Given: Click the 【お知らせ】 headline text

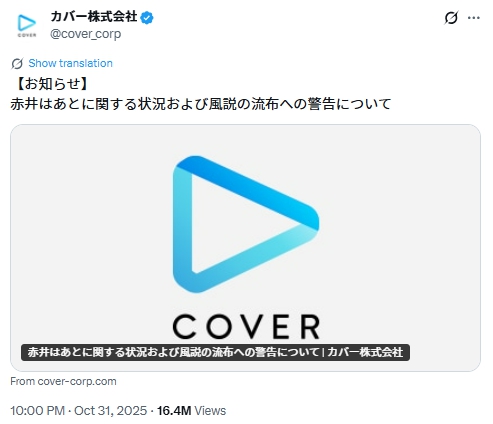Looking at the screenshot, I should tap(52, 83).
